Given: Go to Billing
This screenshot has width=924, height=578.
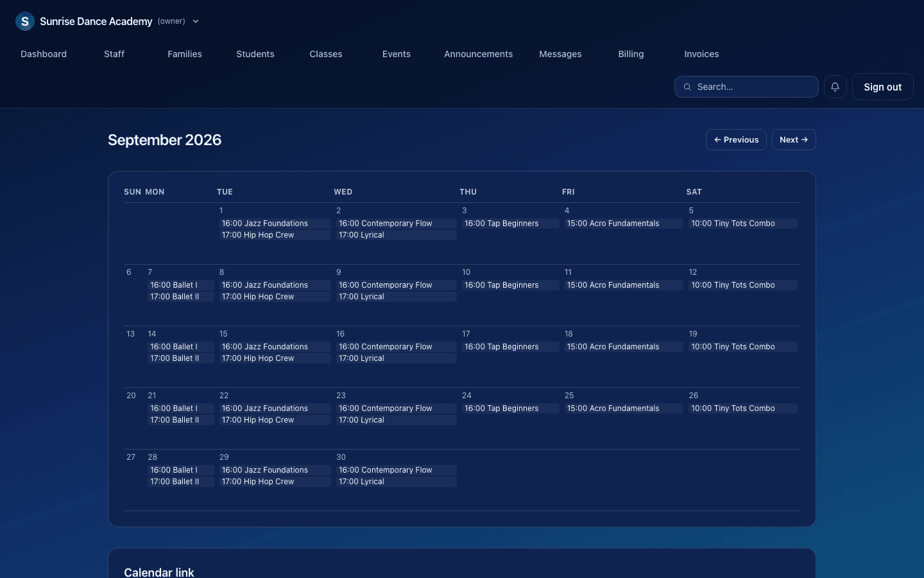Looking at the screenshot, I should (631, 54).
